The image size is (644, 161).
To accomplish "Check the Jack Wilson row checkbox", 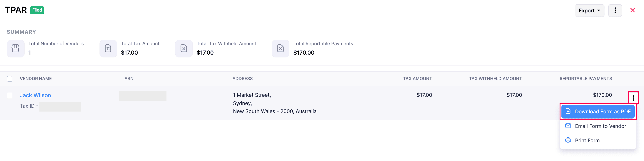I will tap(10, 95).
